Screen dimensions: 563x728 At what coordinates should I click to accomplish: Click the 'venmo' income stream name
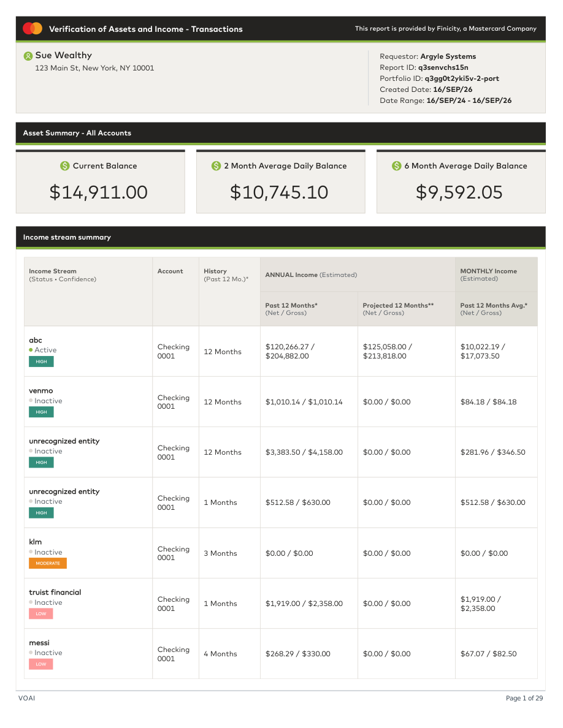pos(41,391)
